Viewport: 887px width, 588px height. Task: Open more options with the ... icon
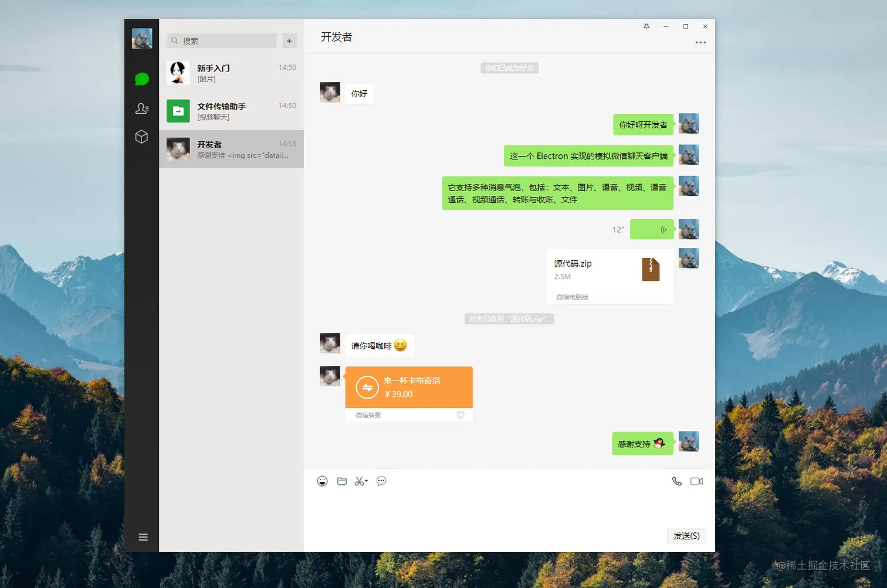tap(700, 42)
